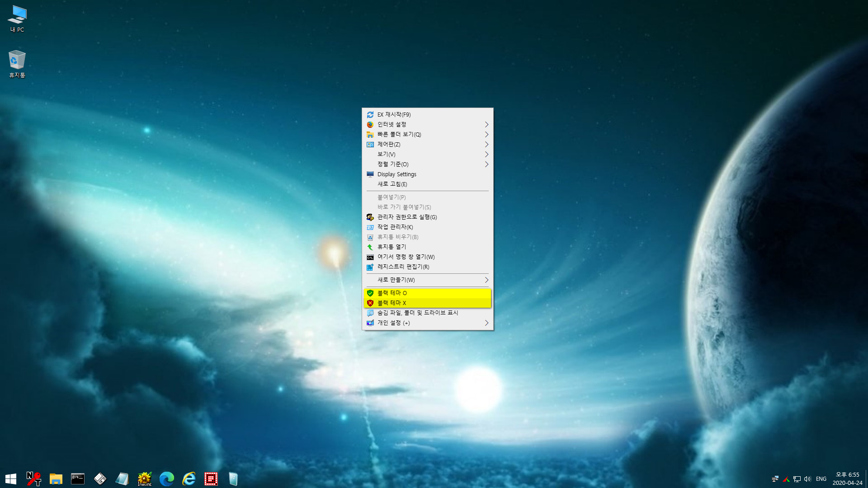Choose 레지스트리 편집기(R) entry
Screen dimensions: 868x488
428,267
